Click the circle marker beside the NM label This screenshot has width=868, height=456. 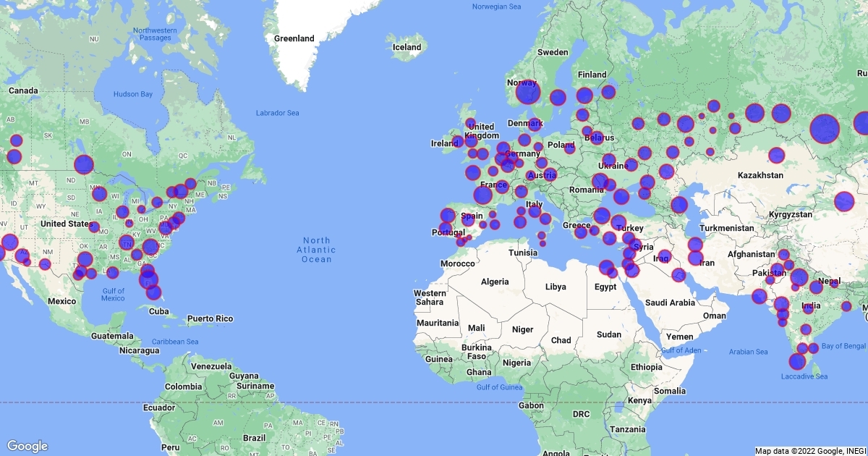(45, 264)
